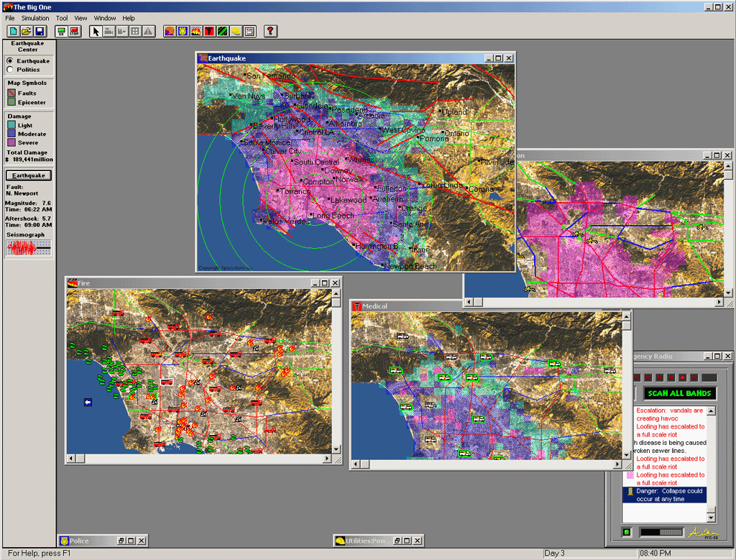Screen dimensions: 736x560
Task: Open the Medical caduceus toolbar icon
Action: 209,32
